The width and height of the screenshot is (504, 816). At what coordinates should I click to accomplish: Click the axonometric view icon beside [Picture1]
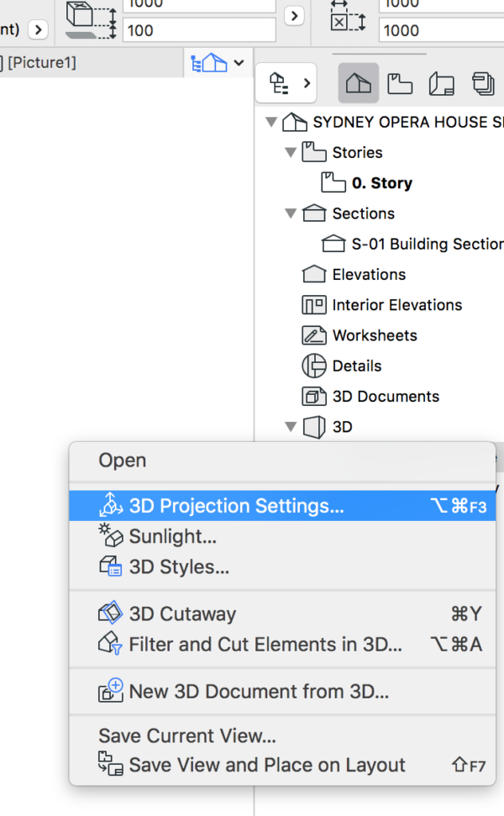pos(208,62)
